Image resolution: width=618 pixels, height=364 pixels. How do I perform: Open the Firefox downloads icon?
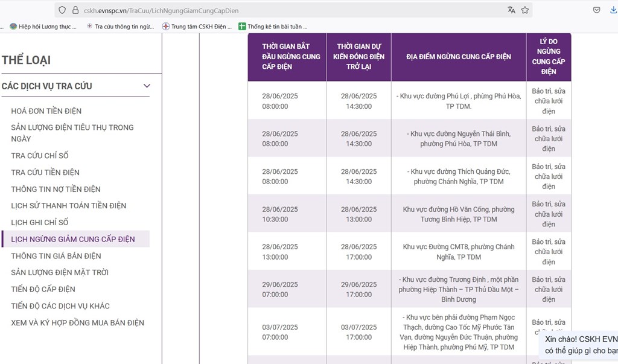click(614, 10)
